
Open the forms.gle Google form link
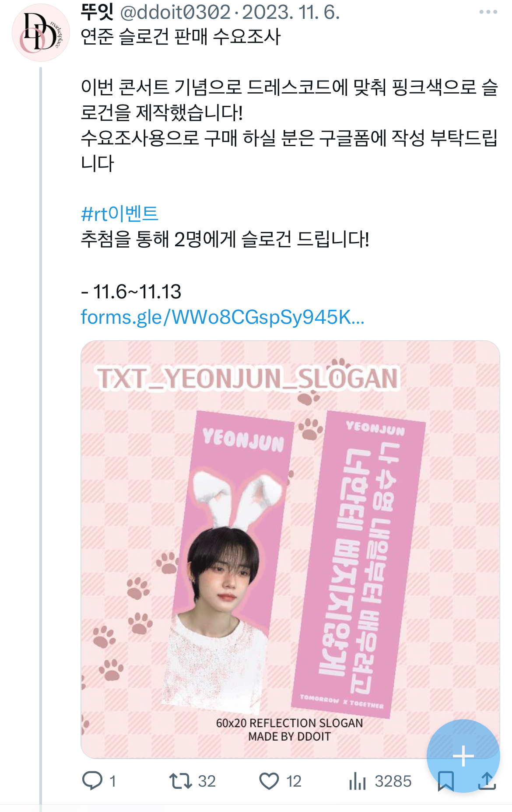[222, 317]
